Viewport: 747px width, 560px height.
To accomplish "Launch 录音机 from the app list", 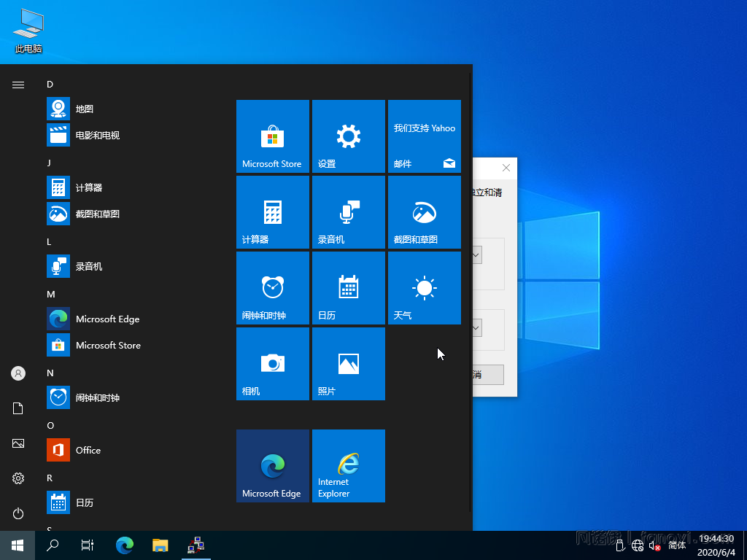I will (x=128, y=266).
